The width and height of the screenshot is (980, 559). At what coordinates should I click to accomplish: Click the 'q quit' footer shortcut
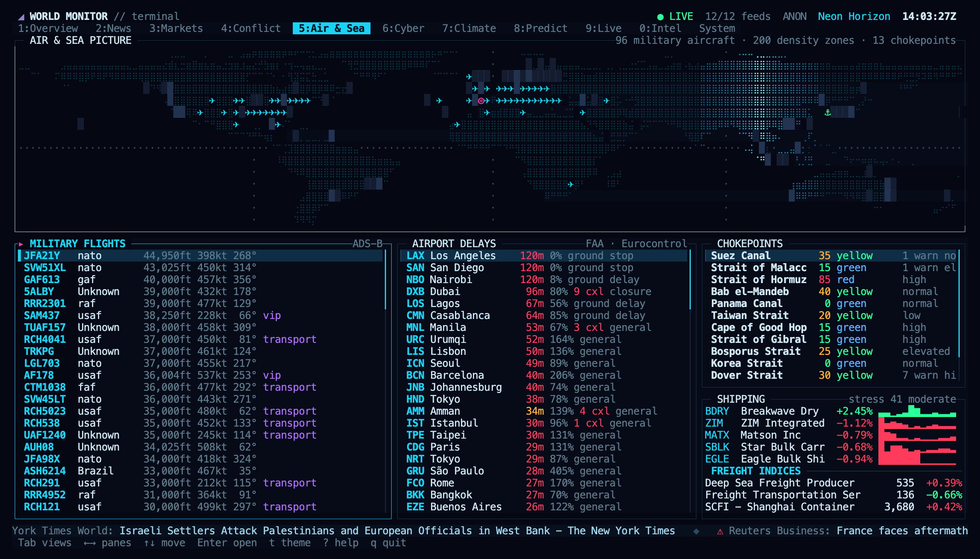point(388,543)
